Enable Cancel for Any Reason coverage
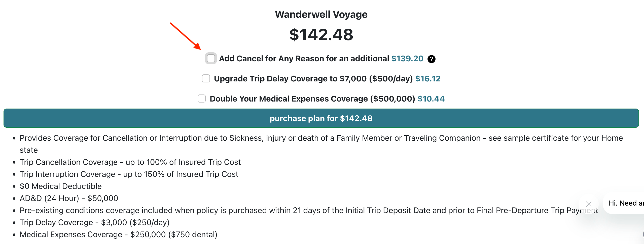644x244 pixels. coord(211,58)
